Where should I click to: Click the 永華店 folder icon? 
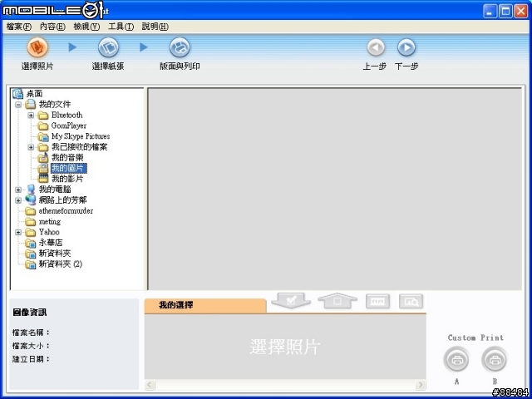coord(31,243)
